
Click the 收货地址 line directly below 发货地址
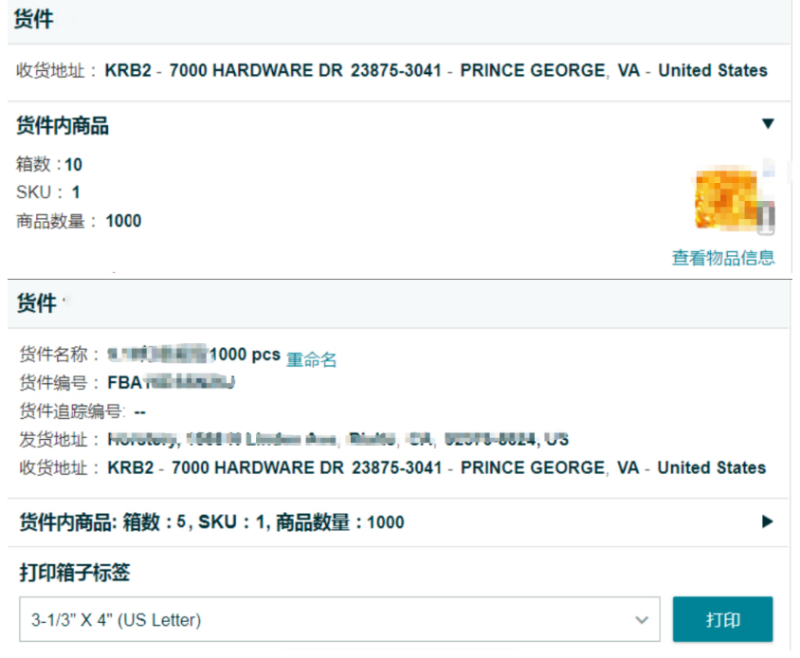click(392, 467)
